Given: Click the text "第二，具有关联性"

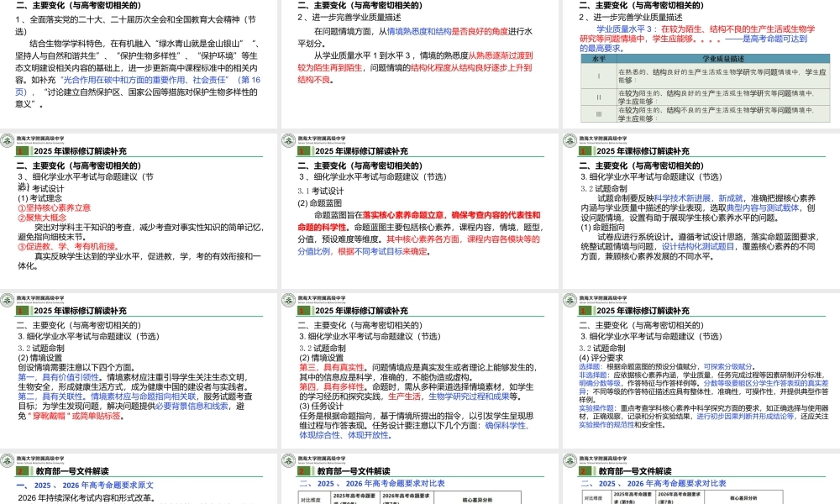Looking at the screenshot, I should pos(50,396).
